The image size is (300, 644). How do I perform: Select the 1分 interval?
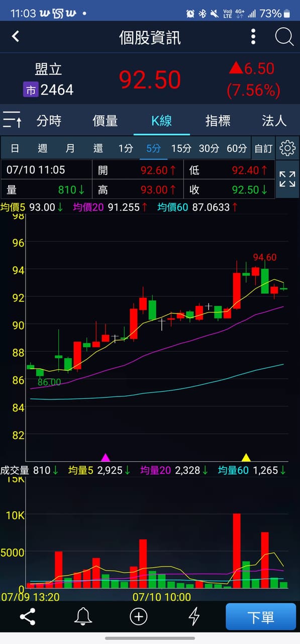126,148
